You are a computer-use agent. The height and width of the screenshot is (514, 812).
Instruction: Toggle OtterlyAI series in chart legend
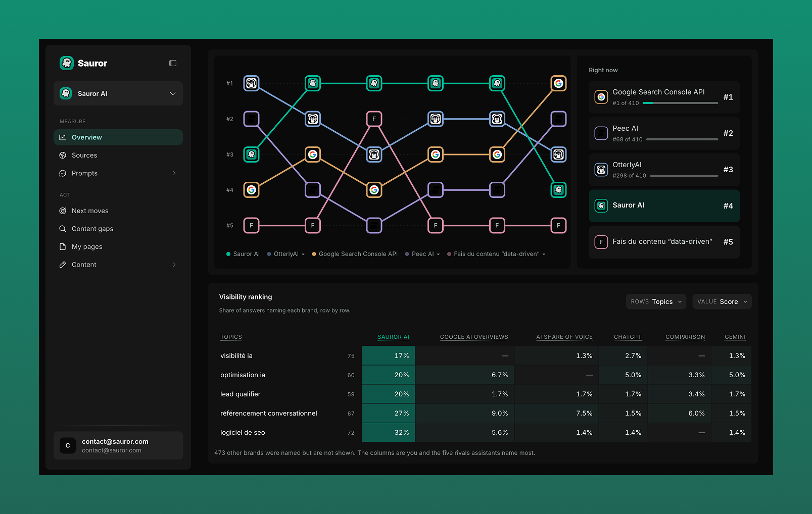click(285, 254)
